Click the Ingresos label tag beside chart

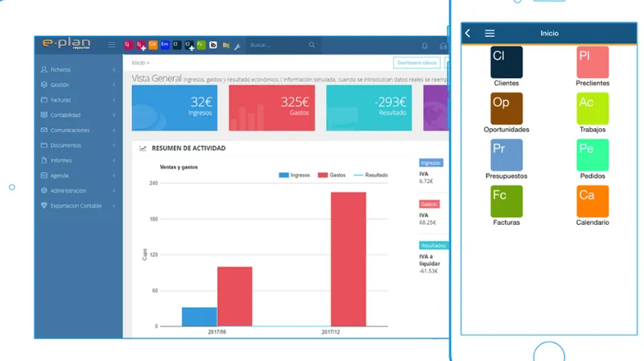(431, 163)
